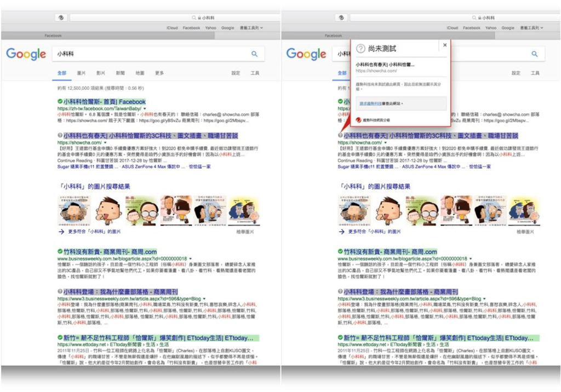Screen dimensions: 561x392
Task: Open 書籤工具列 bookmarks dropdown in right window
Action: click(531, 28)
